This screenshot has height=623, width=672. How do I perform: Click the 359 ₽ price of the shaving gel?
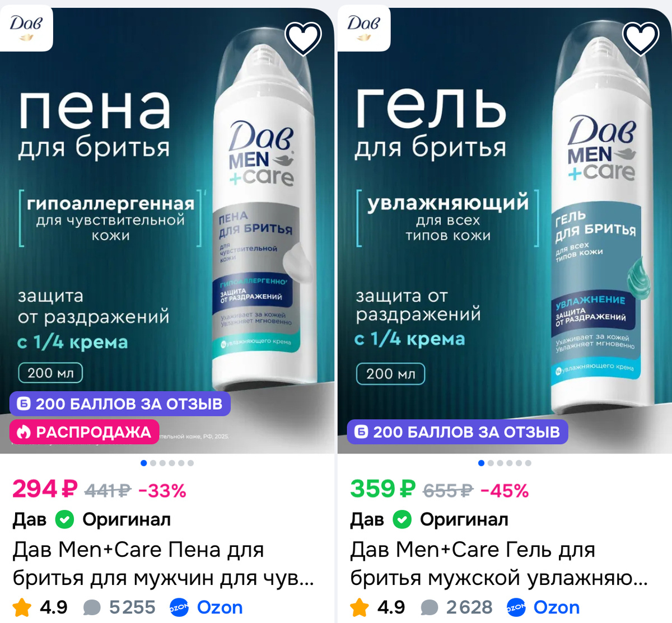pyautogui.click(x=382, y=489)
